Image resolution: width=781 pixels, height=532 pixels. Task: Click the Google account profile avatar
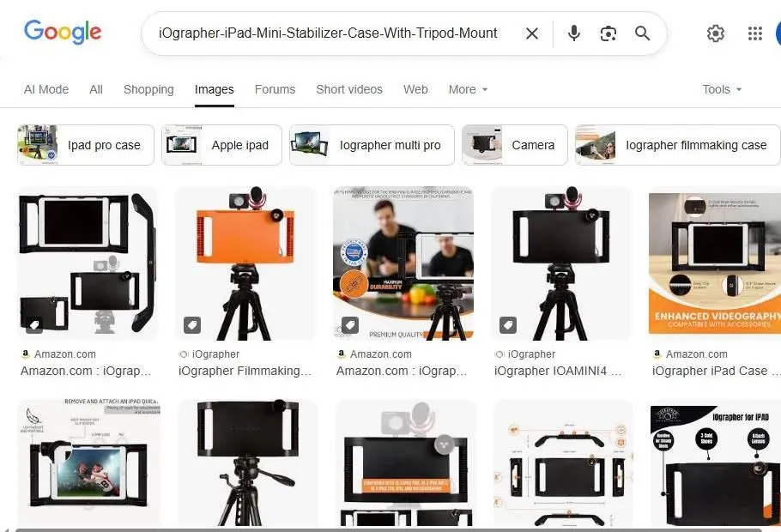tap(778, 33)
